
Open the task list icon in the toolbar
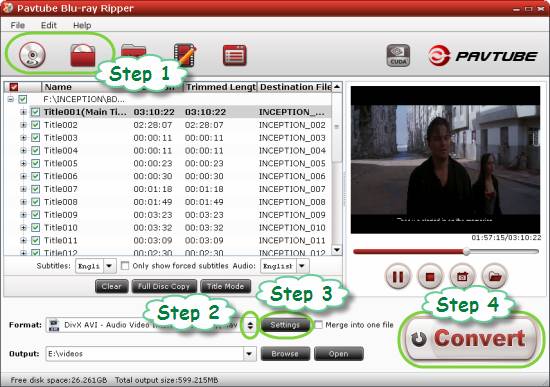pyautogui.click(x=235, y=55)
